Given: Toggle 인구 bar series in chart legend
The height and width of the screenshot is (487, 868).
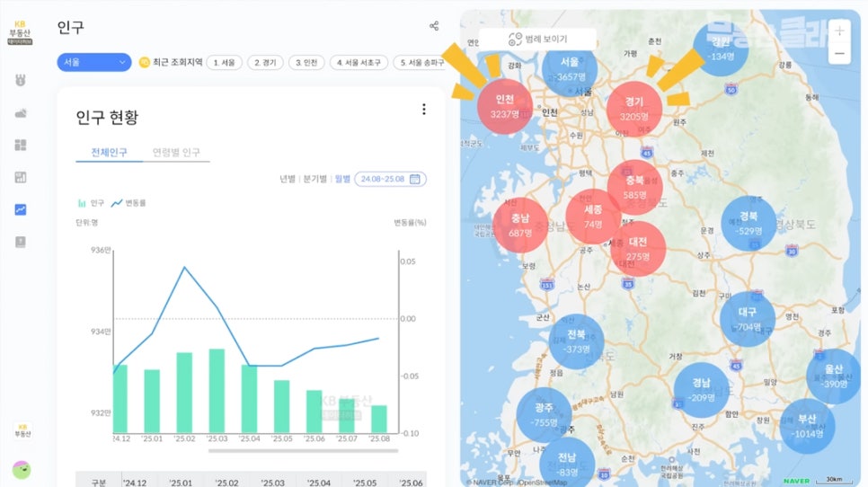Looking at the screenshot, I should 91,203.
